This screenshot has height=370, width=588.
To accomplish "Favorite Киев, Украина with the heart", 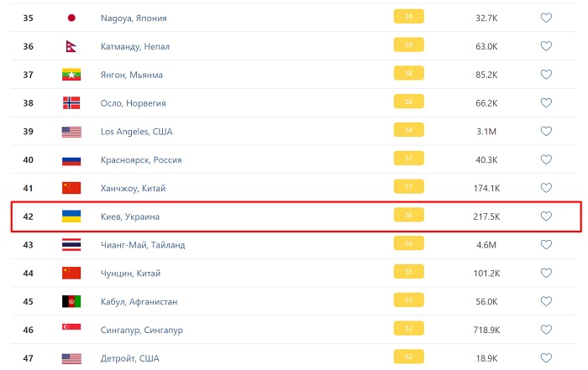I will click(x=546, y=216).
